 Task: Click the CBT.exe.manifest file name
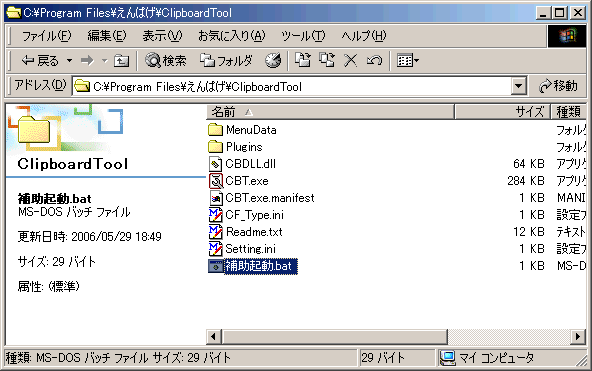[270, 198]
